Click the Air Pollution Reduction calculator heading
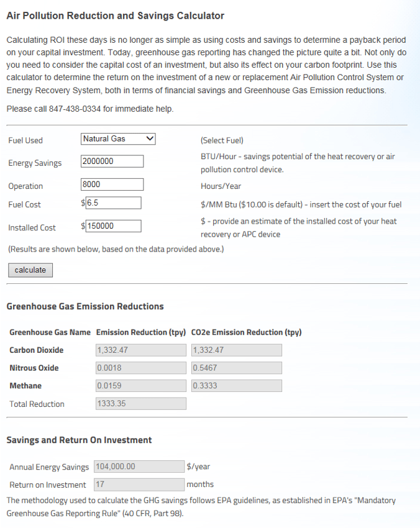Image resolution: width=420 pixels, height=528 pixels. [x=115, y=16]
